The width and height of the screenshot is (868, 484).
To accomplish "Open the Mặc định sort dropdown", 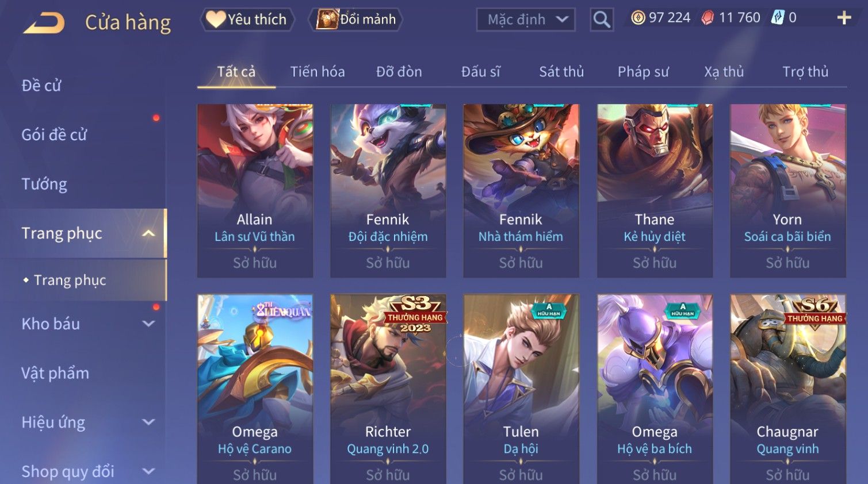I will point(526,20).
